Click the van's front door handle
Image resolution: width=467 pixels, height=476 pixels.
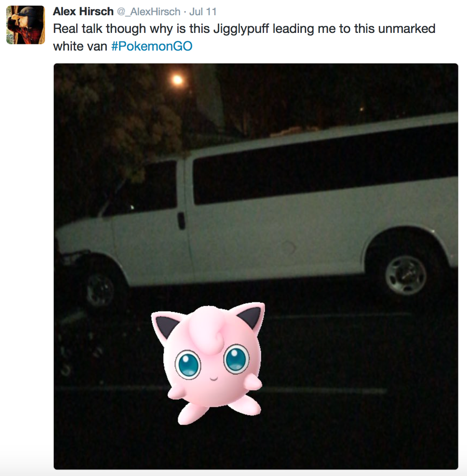pyautogui.click(x=182, y=221)
